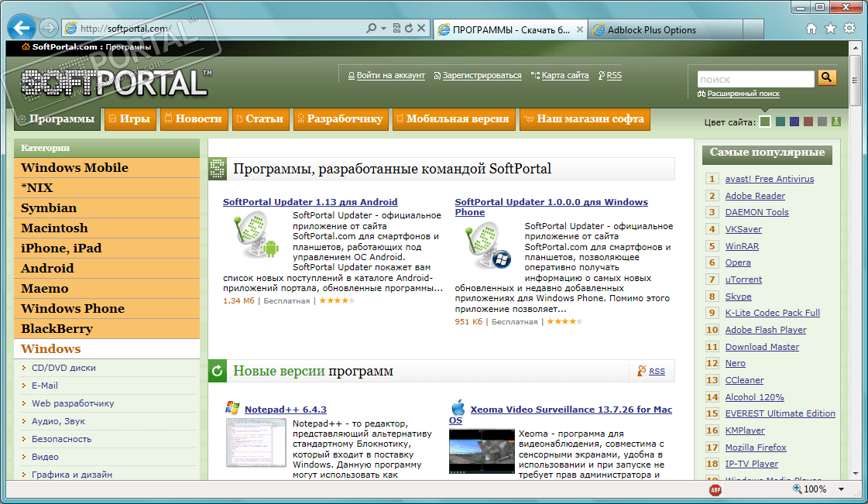Click the orange search magnifier button

coord(826,78)
